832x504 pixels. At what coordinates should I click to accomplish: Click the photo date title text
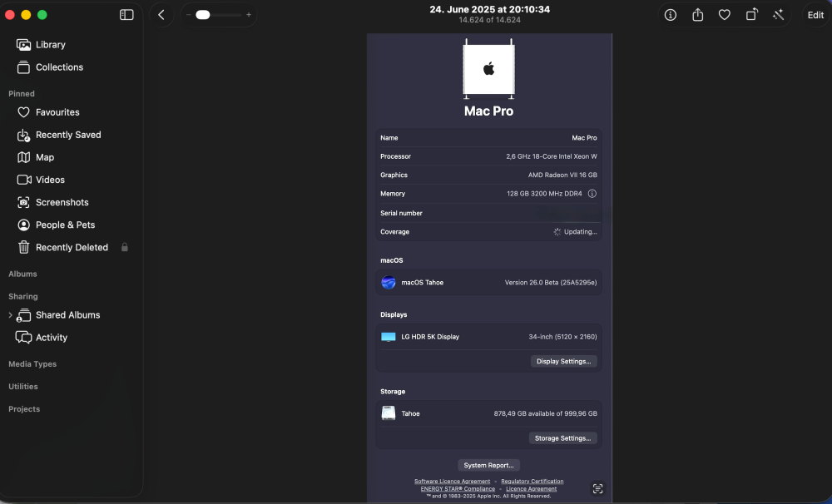490,9
